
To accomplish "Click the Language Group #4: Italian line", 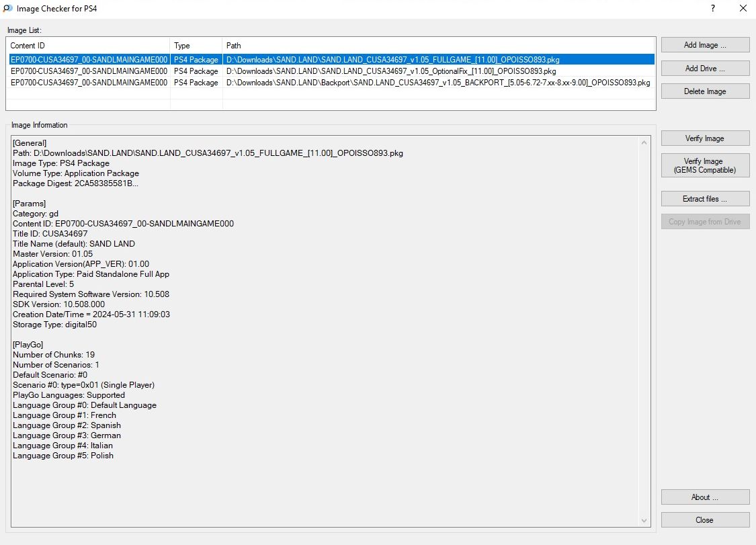I will pos(62,446).
